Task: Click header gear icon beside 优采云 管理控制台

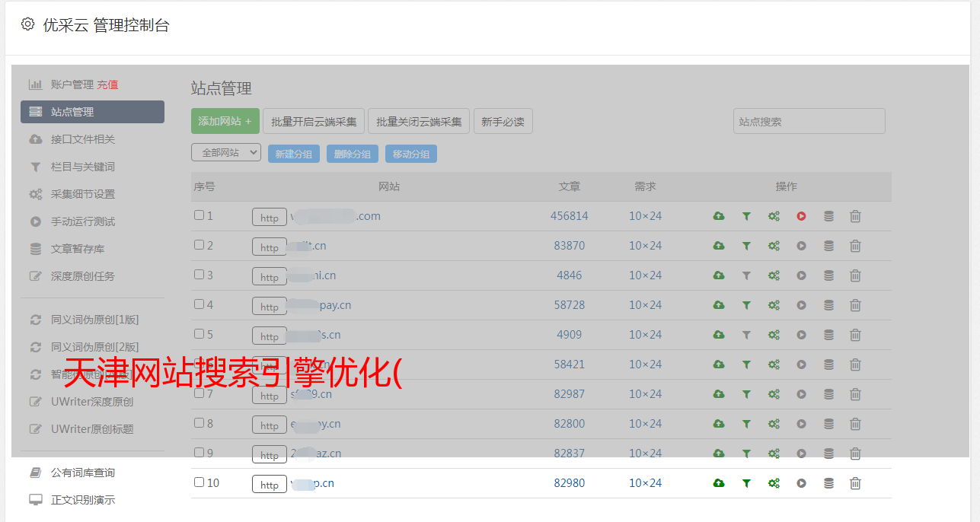Action: click(x=28, y=24)
